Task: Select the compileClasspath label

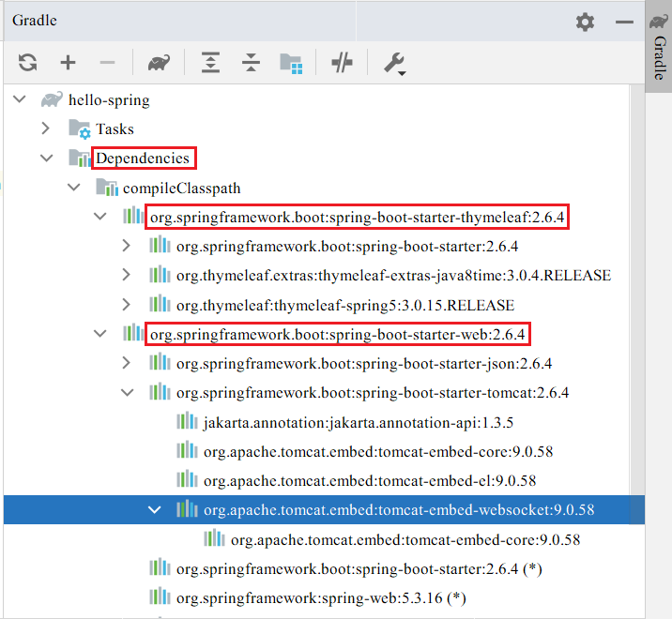Action: 182,189
